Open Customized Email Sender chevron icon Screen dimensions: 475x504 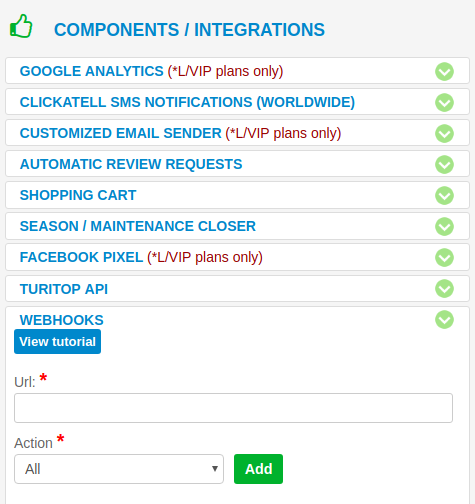click(444, 133)
